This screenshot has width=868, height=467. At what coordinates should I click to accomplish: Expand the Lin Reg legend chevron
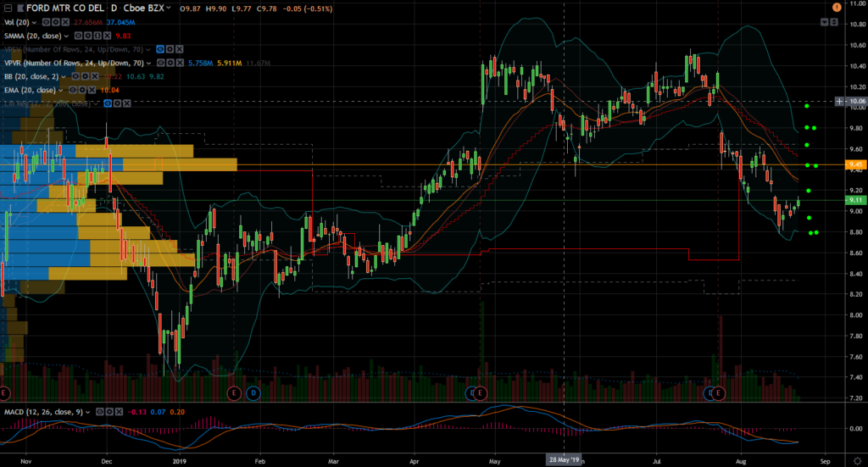click(x=96, y=104)
